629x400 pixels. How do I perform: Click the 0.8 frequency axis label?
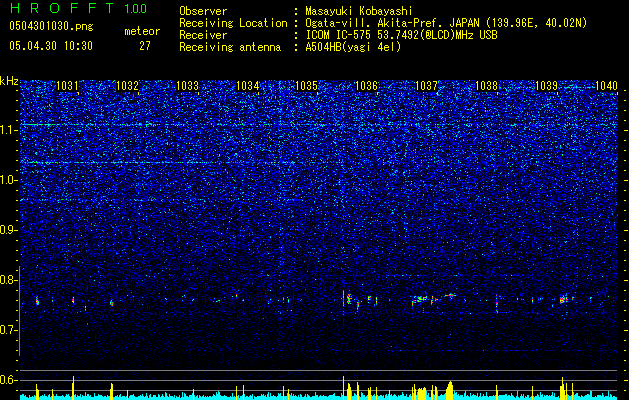pos(8,280)
